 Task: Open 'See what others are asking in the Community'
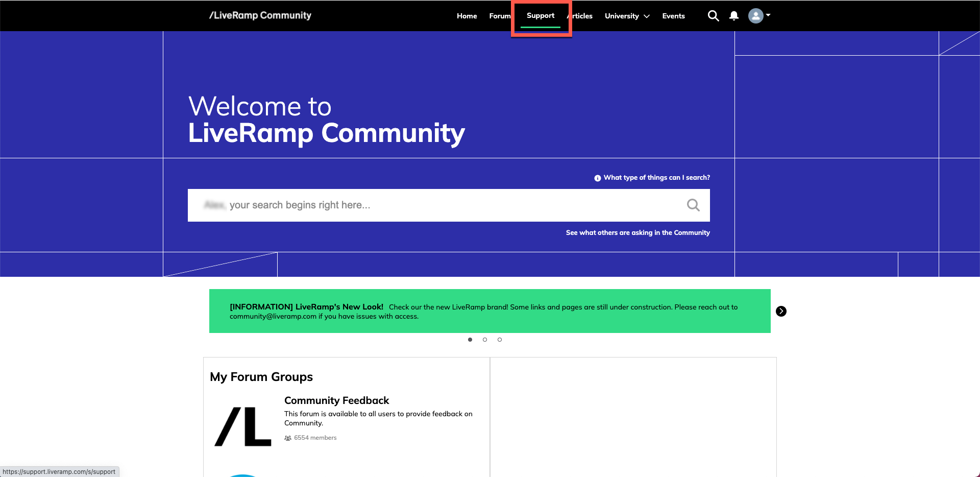coord(638,233)
